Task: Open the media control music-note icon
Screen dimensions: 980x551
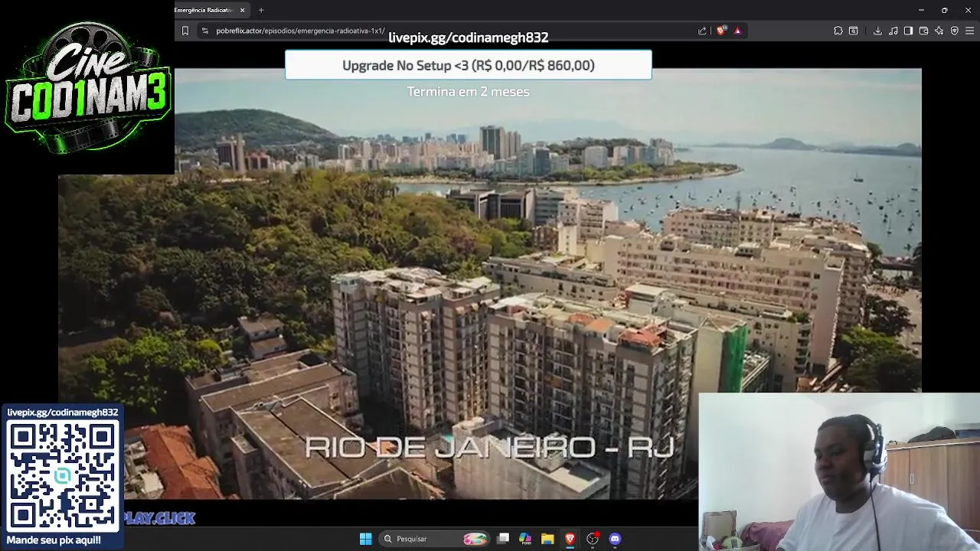Action: click(x=893, y=31)
